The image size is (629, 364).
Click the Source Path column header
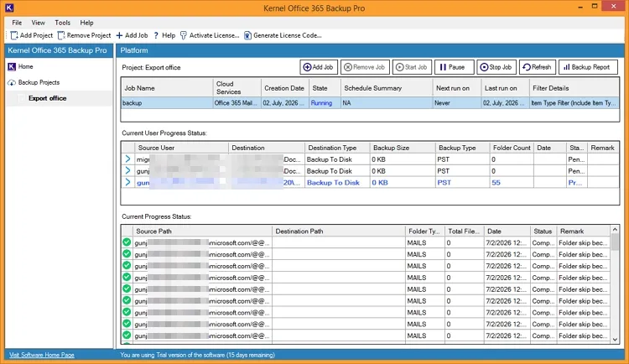[x=202, y=231]
